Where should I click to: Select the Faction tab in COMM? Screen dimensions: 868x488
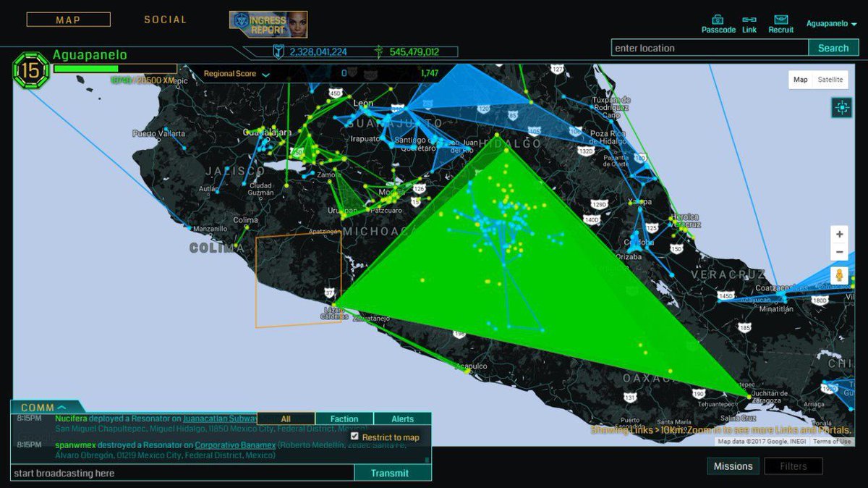coord(344,418)
